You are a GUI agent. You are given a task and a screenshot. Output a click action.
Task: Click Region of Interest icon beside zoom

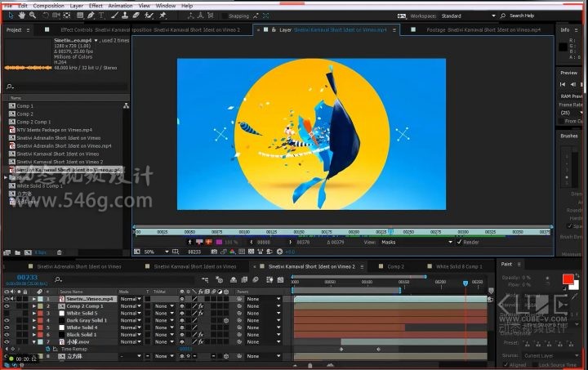click(x=176, y=252)
